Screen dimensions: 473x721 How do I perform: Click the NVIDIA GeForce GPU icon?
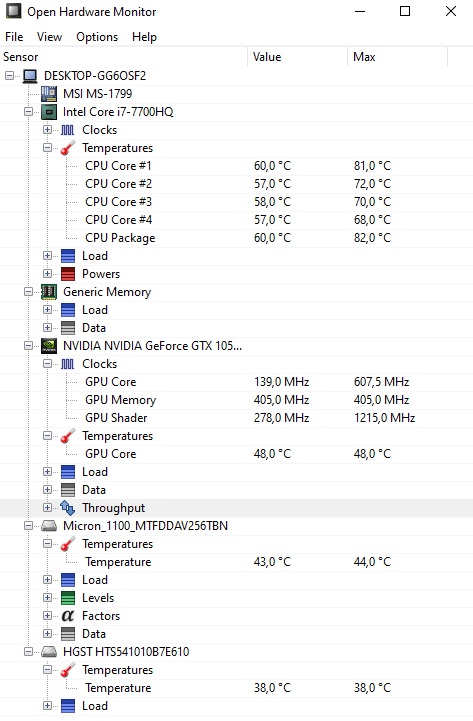pos(49,346)
